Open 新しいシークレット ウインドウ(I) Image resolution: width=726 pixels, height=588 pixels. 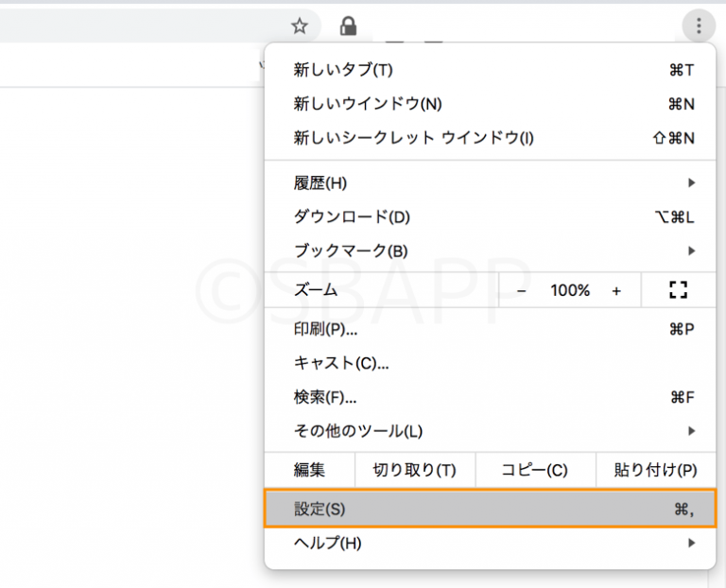tap(492, 138)
